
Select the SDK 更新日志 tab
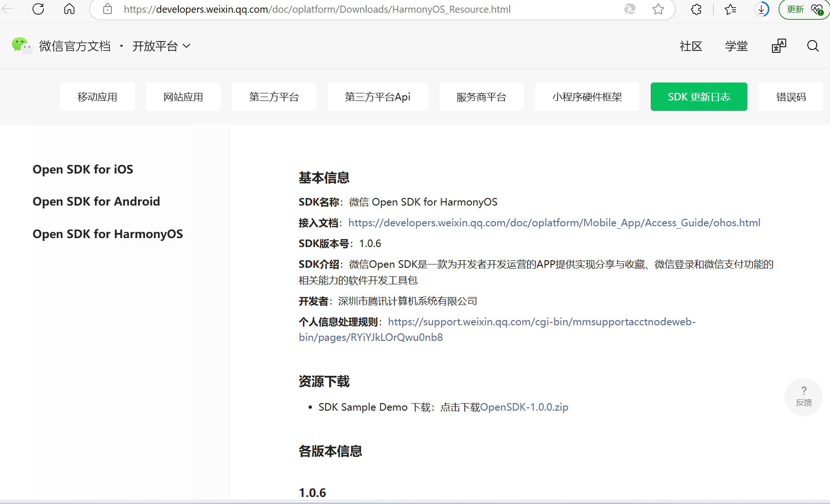point(699,97)
